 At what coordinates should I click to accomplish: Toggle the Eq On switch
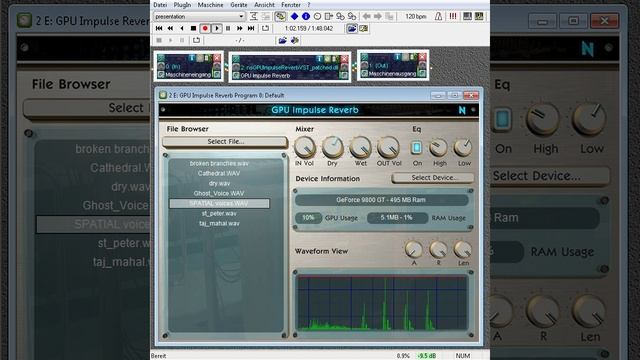pyautogui.click(x=416, y=148)
